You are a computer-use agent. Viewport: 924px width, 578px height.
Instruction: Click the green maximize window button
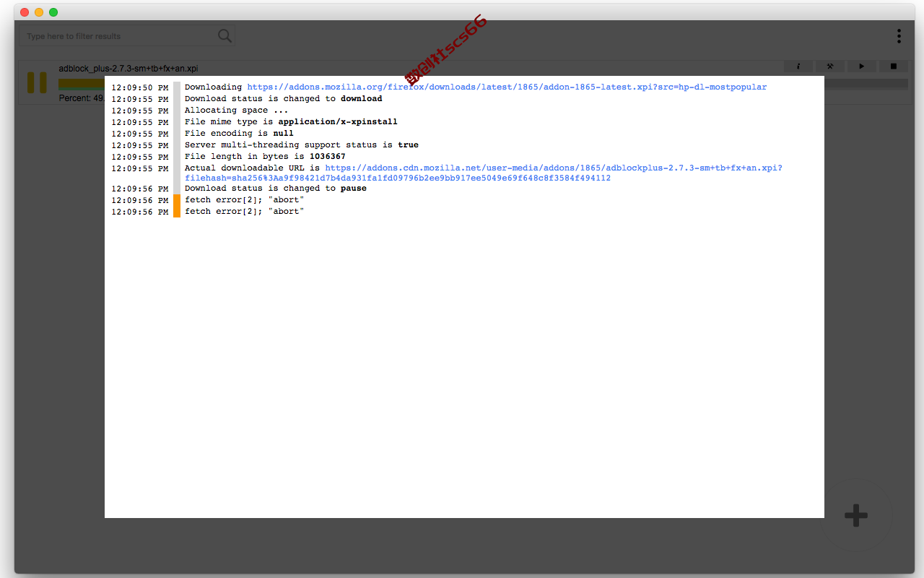(53, 12)
